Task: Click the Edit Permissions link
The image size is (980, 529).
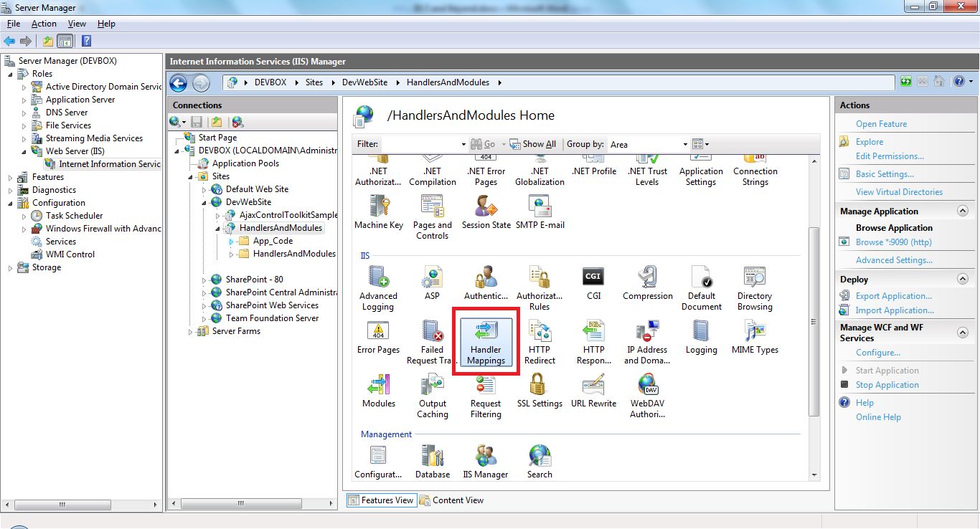Action: (890, 156)
